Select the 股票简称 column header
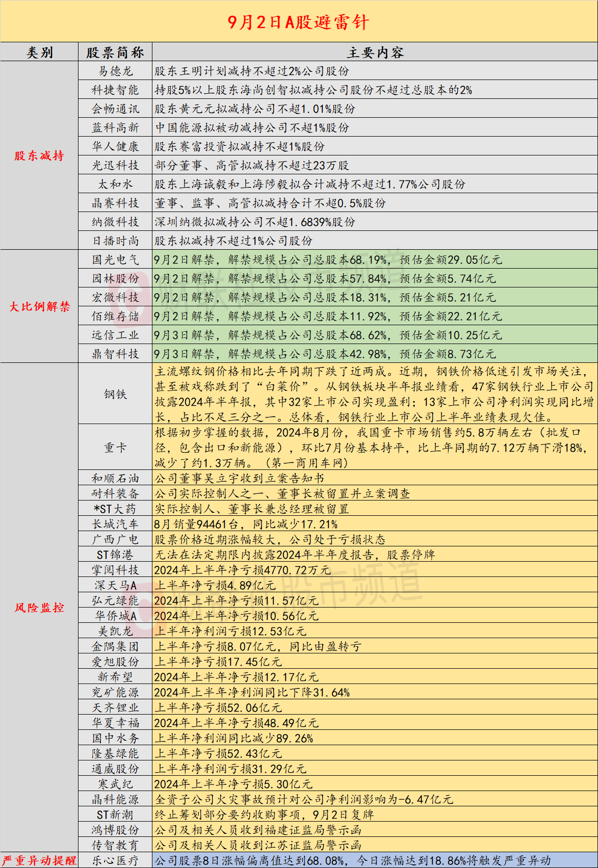This screenshot has height=868, width=598. [x=115, y=52]
